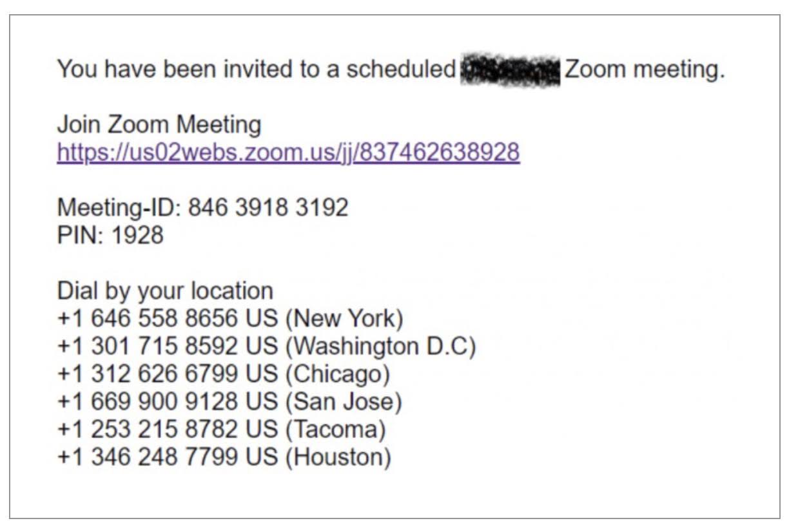This screenshot has height=532, width=789.
Task: Click the (Tacoma) city label
Action: pos(335,430)
